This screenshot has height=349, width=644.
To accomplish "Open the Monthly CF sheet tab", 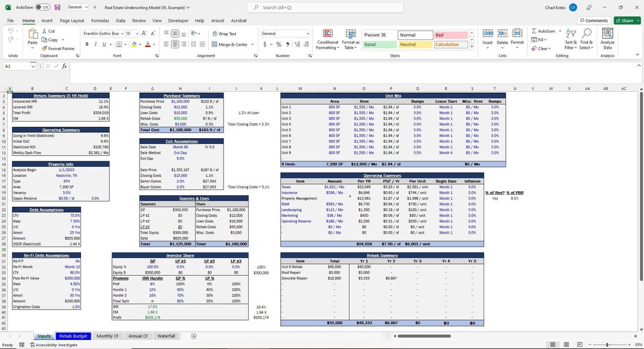I will [107, 336].
